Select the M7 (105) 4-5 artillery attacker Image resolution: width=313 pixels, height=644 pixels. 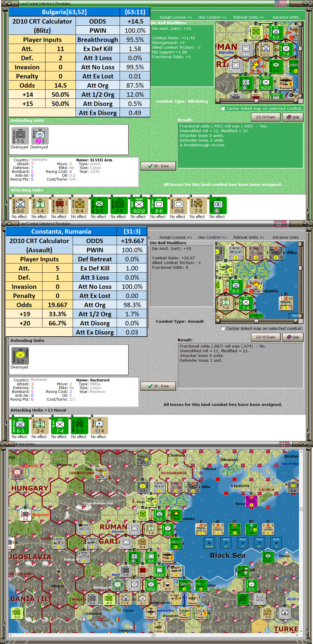pyautogui.click(x=218, y=205)
